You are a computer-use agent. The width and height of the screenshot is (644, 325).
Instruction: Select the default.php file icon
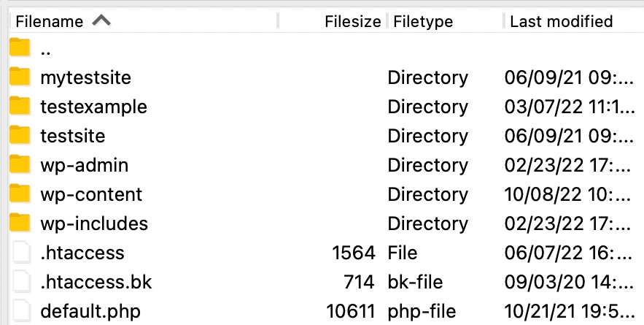[22, 310]
